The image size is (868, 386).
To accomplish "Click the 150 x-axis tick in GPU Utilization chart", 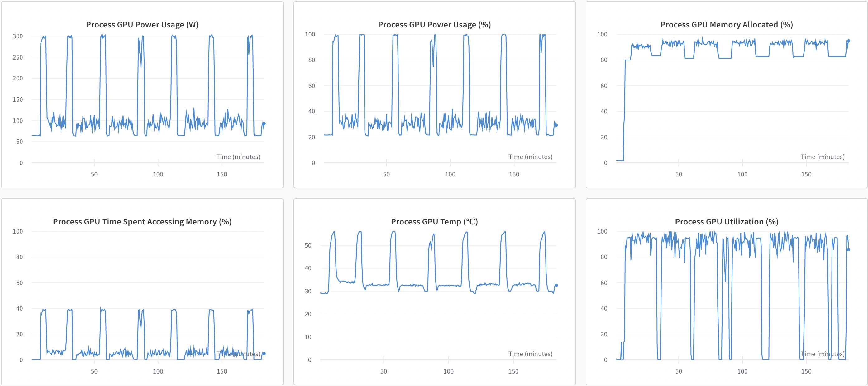I will pos(806,371).
